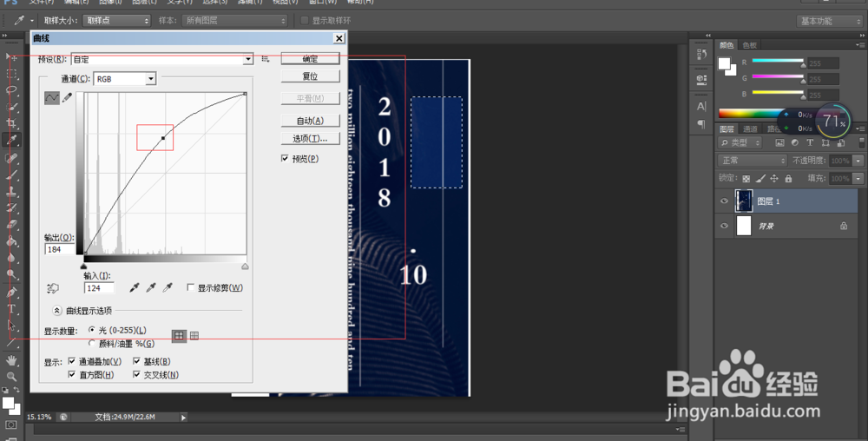Pick the black point eyedropper in Curves
This screenshot has height=441, width=868.
(x=134, y=287)
